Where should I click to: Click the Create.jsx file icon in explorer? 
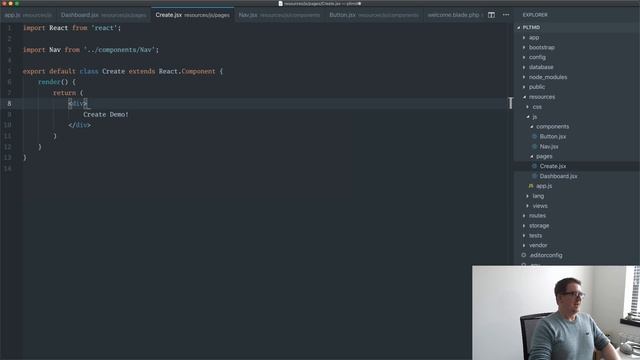534,166
